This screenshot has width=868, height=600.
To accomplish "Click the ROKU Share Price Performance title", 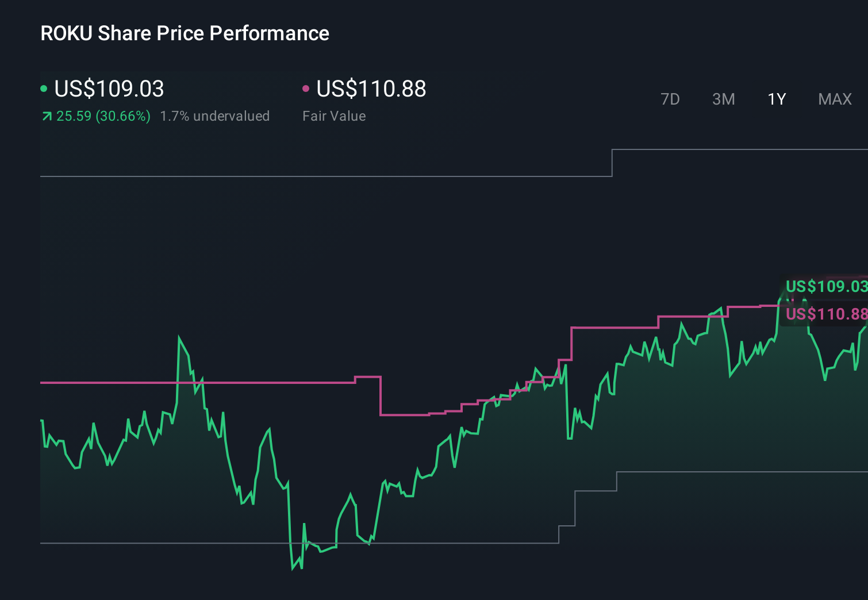I will (184, 33).
